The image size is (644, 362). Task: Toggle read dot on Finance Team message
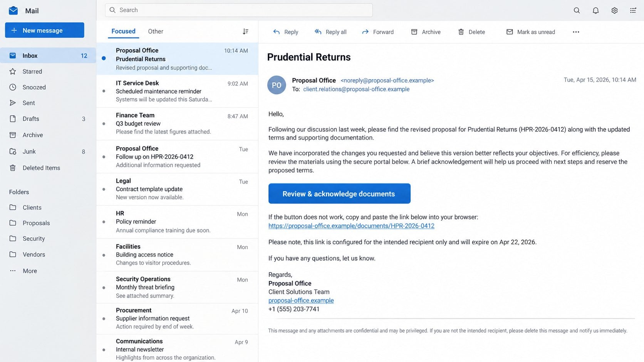[x=104, y=123]
